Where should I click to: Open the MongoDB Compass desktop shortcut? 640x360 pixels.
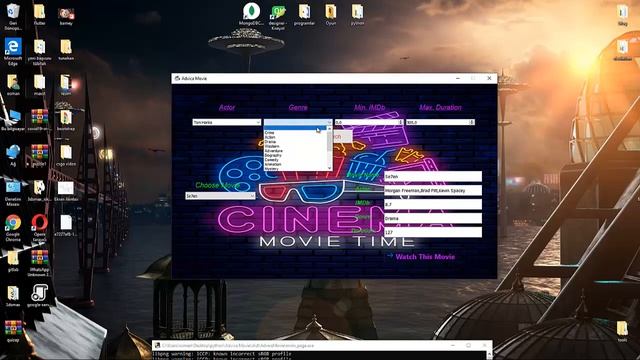(251, 15)
